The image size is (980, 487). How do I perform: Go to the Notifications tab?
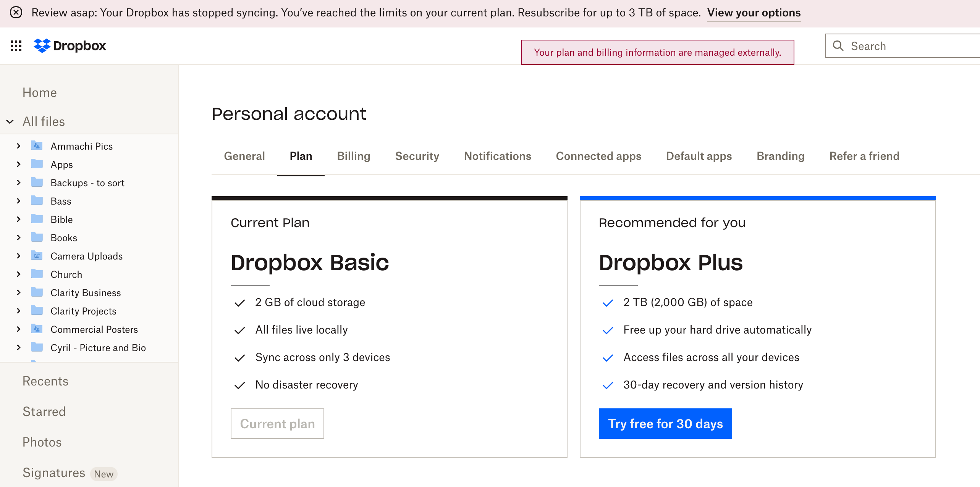(498, 156)
